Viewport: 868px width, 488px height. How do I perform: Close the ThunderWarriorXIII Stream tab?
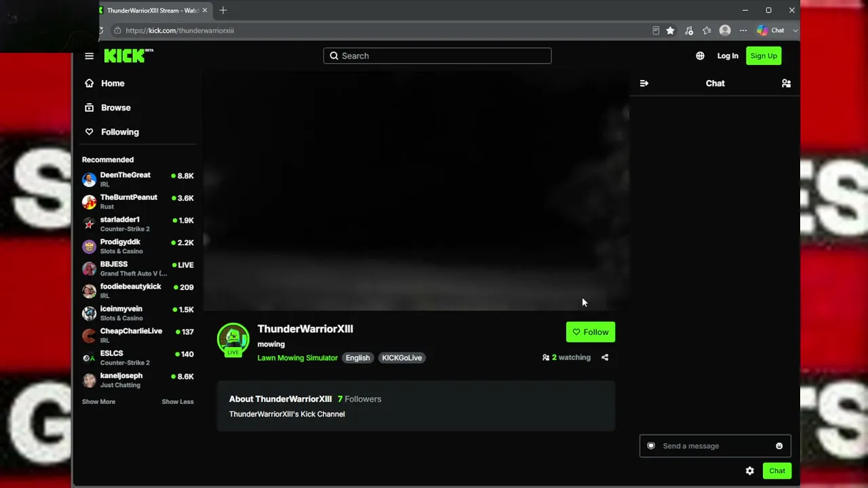click(205, 10)
